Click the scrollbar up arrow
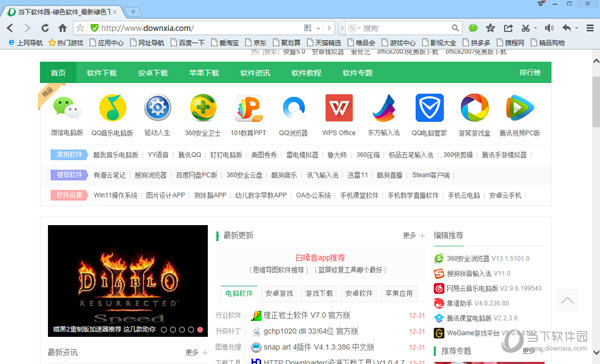This screenshot has width=600, height=364. pos(596,61)
